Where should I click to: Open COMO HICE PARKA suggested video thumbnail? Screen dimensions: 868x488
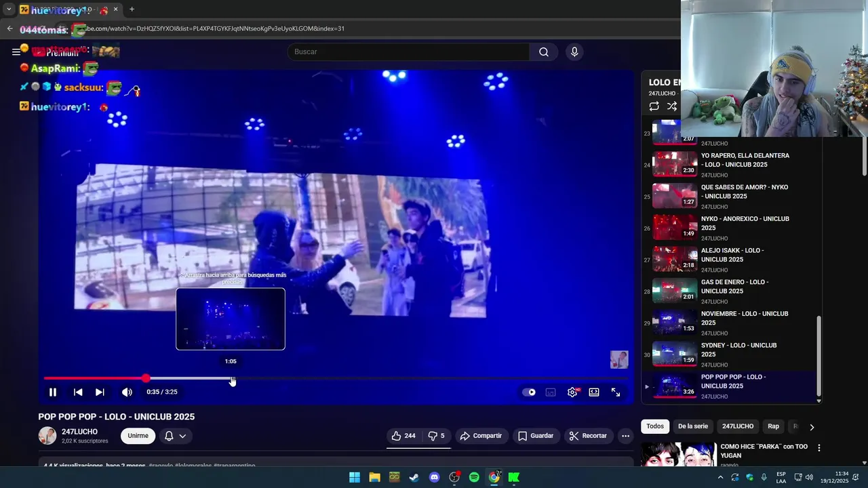[x=679, y=455]
